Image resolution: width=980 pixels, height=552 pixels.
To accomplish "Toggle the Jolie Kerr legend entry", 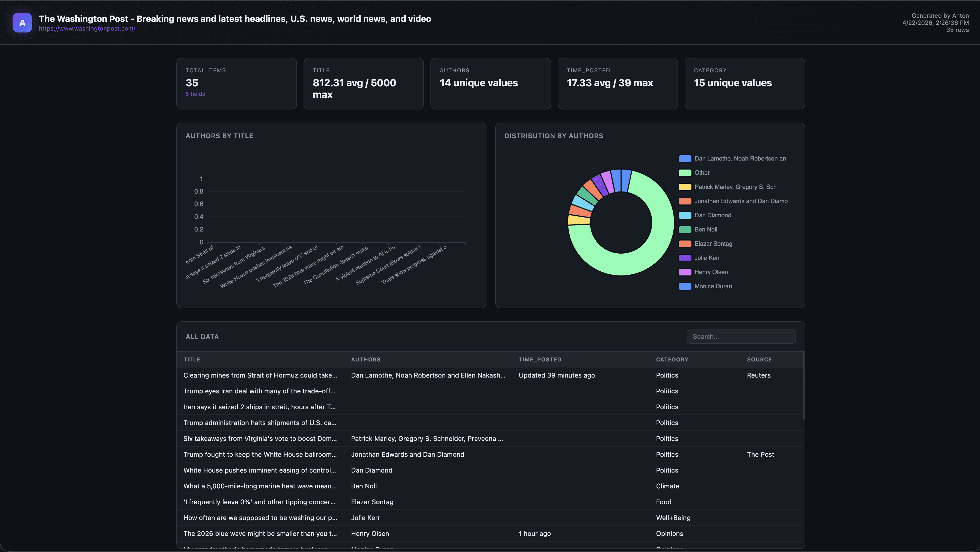I will point(707,258).
